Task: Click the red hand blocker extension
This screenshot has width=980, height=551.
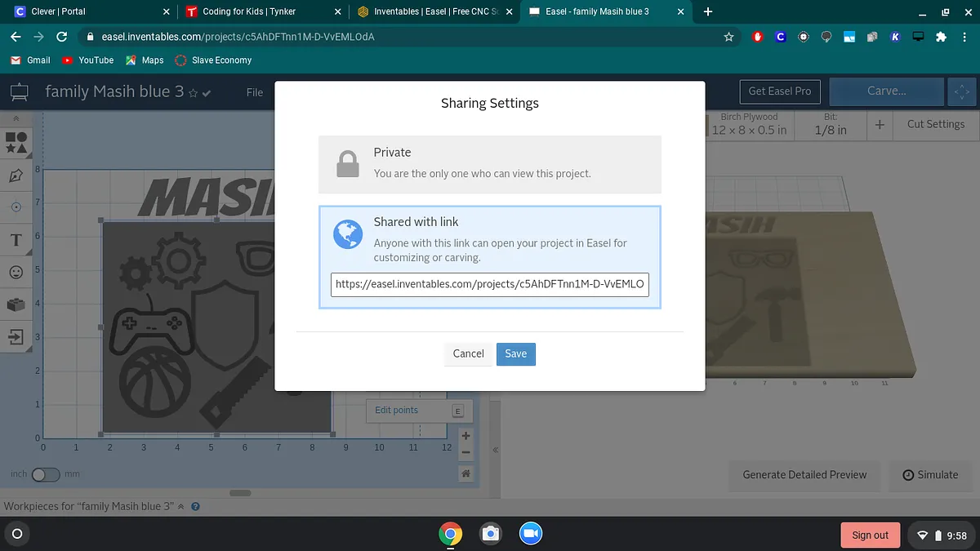Action: 758,37
